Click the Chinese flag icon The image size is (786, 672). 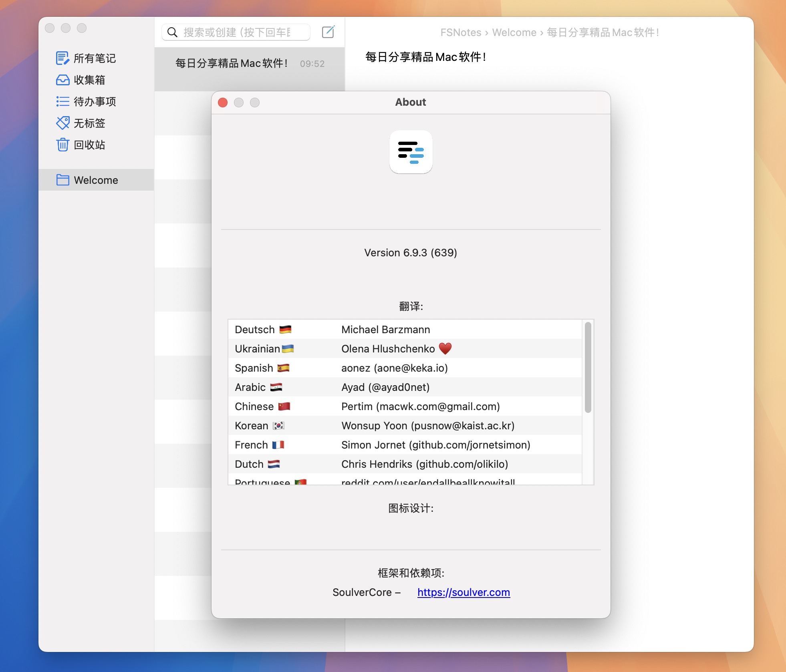284,406
